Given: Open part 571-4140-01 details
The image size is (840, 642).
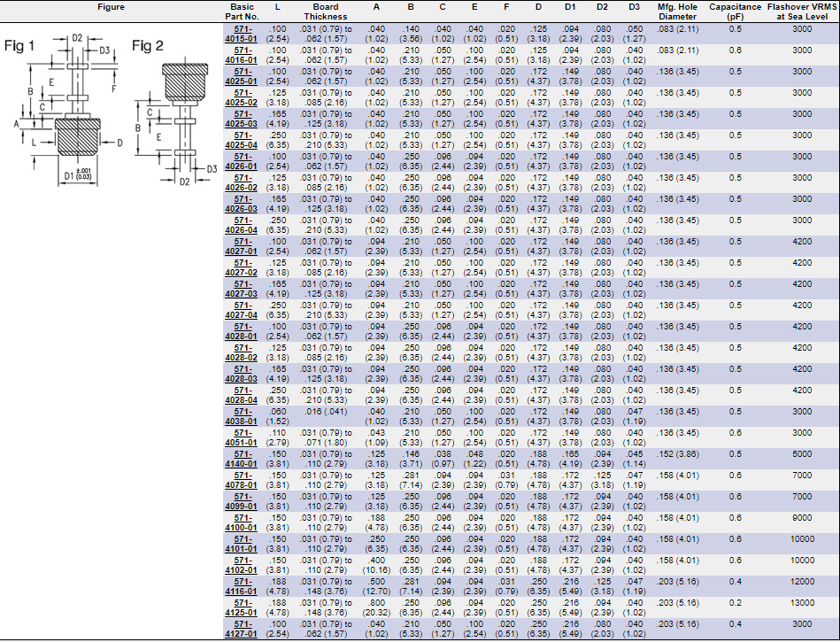Looking at the screenshot, I should click(239, 459).
